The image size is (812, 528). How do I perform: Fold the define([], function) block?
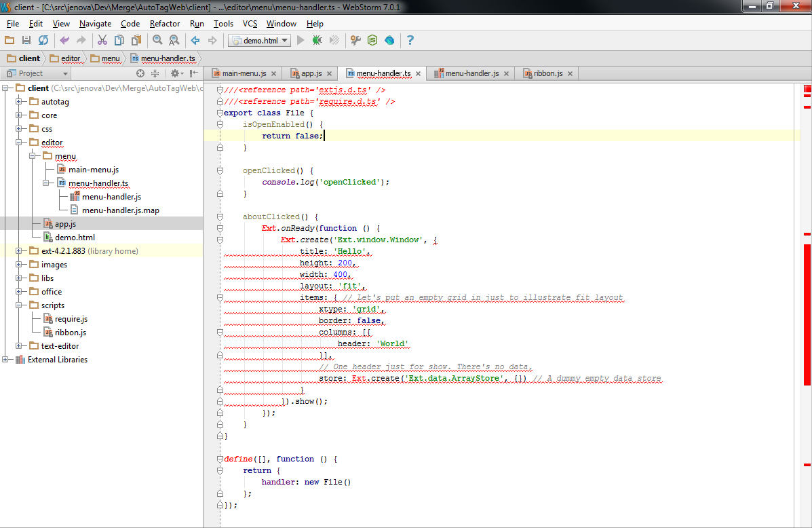pyautogui.click(x=220, y=459)
